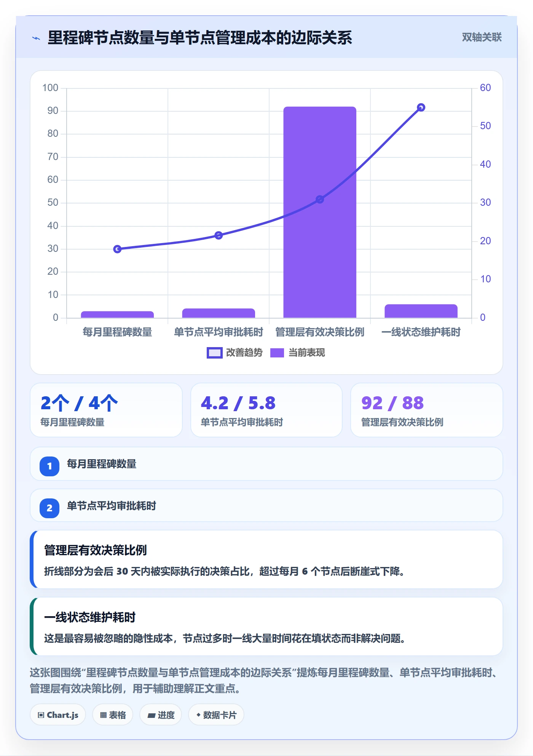Click the tall 管理层有效决策比例 bar

(320, 212)
